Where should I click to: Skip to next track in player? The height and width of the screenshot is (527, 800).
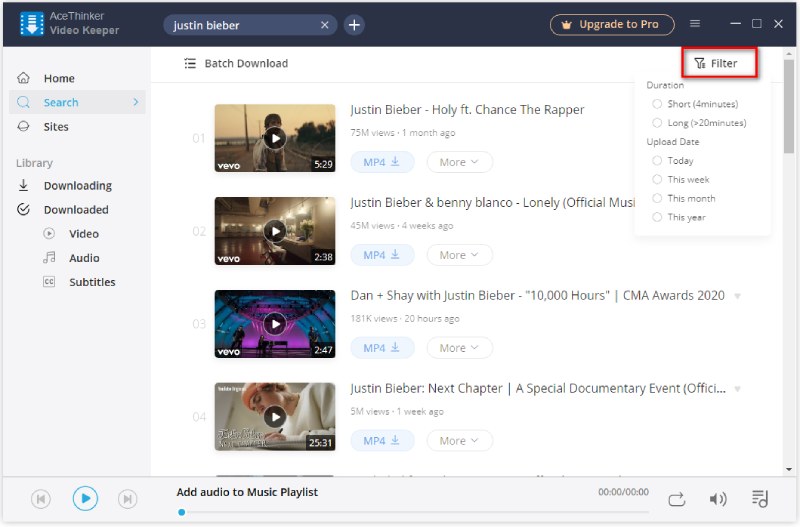[x=128, y=498]
